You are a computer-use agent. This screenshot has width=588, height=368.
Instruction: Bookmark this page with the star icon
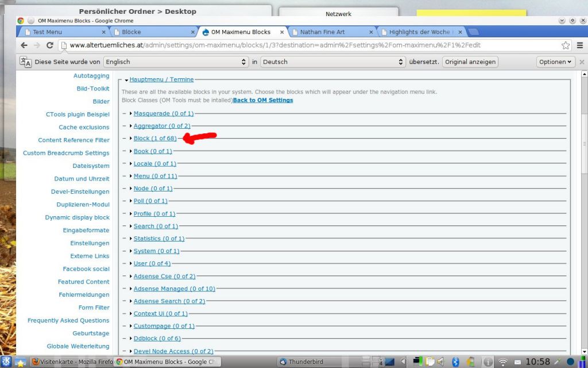[566, 45]
